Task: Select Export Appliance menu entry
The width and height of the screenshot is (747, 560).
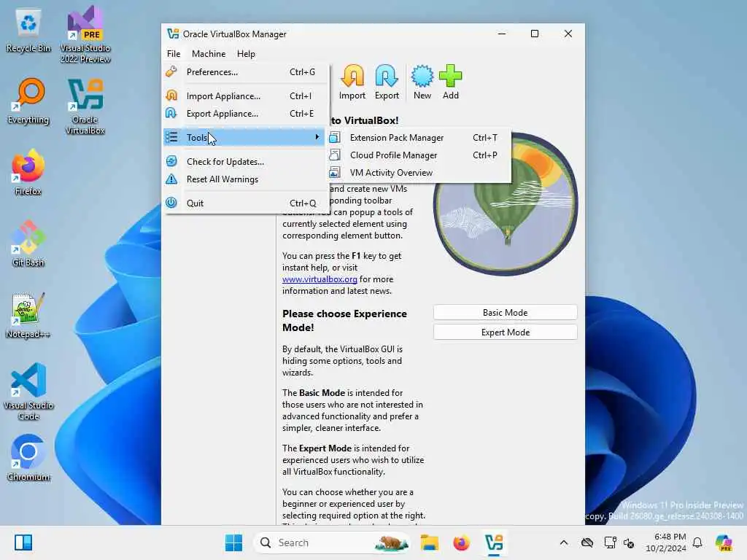Action: coord(246,113)
